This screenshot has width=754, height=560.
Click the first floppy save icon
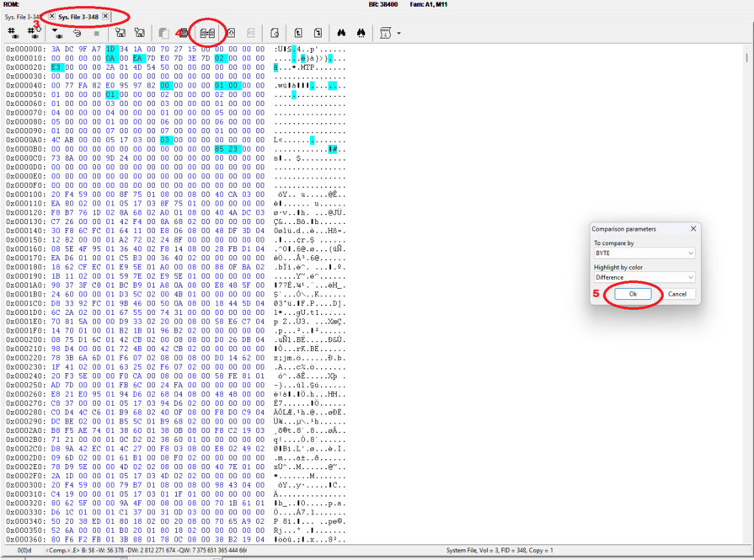click(120, 33)
